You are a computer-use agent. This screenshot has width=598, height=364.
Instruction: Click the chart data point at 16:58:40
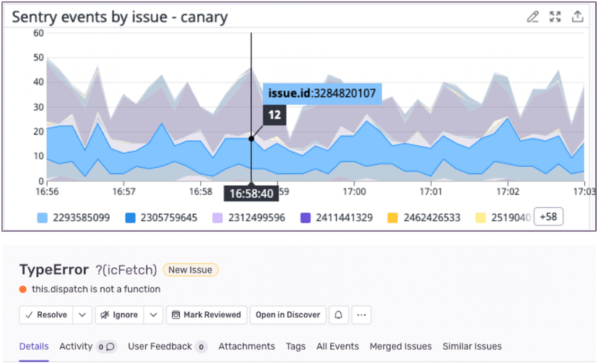pyautogui.click(x=251, y=139)
